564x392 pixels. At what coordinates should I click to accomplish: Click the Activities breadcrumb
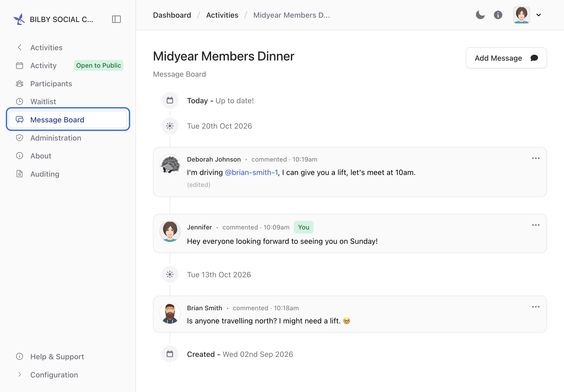tap(222, 15)
